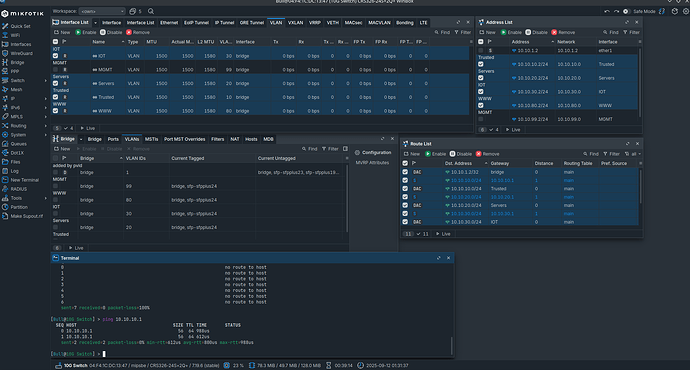Open the Bridge sidebar item
This screenshot has height=370, width=690.
17,62
